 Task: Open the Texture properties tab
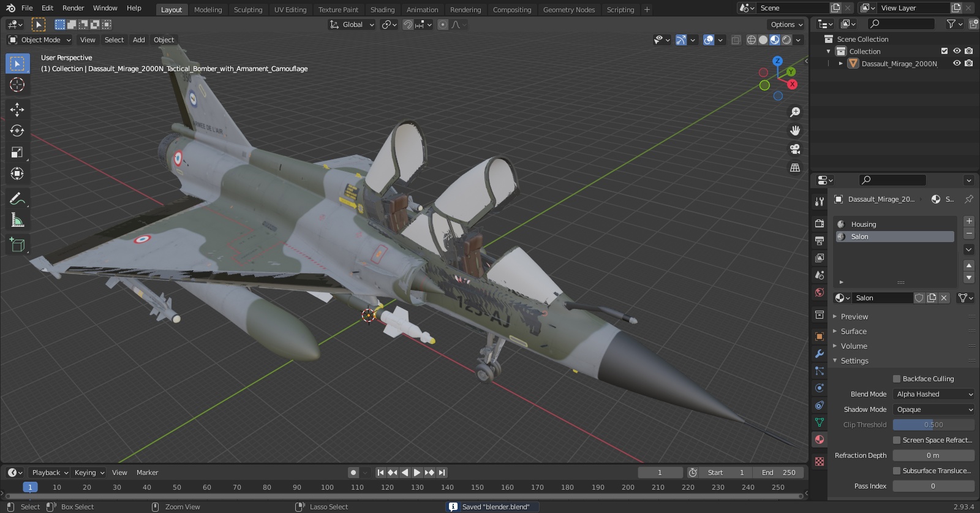click(820, 461)
